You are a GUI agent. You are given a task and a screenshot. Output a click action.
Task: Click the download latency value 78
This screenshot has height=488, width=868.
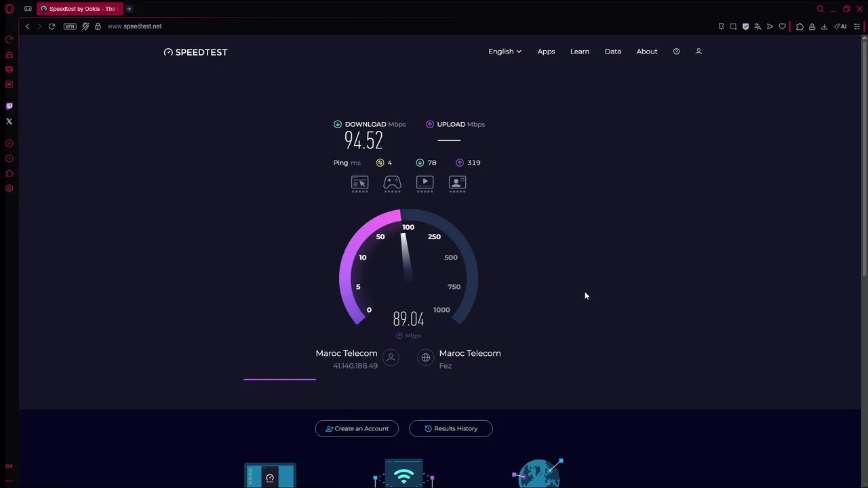pos(432,163)
